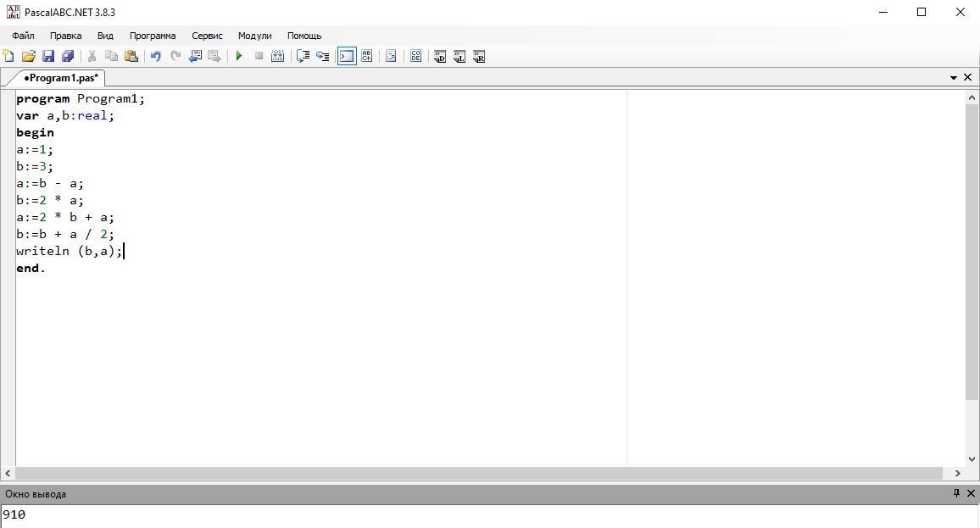
Task: Open the Программа menu
Action: 153,36
